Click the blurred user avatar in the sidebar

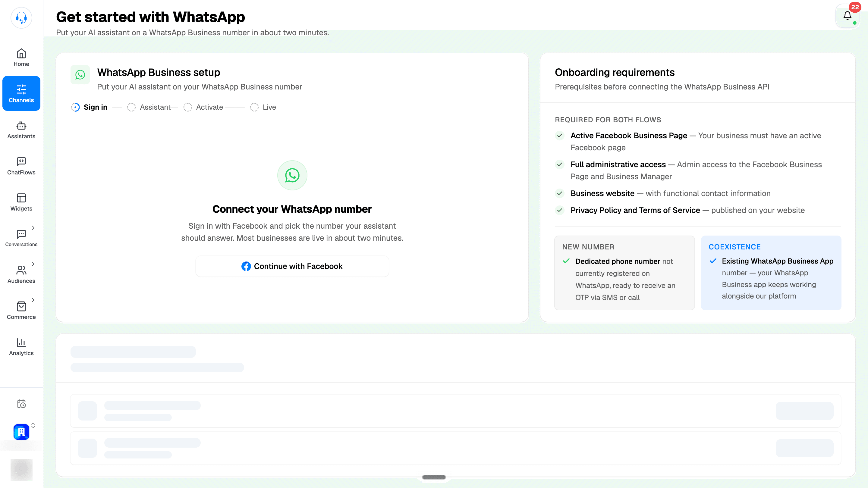21,470
